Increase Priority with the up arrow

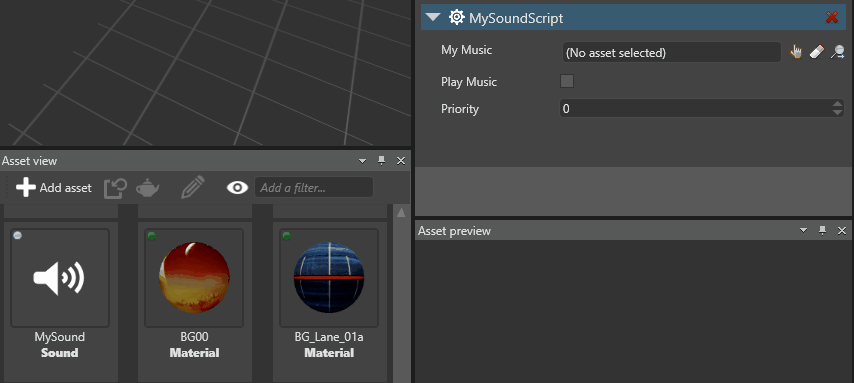[x=838, y=104]
